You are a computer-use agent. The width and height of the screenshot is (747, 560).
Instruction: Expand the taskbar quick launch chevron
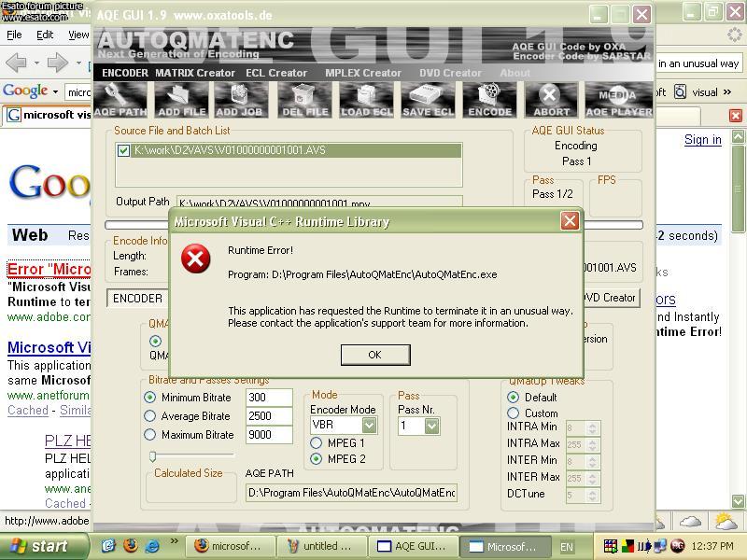click(x=174, y=541)
